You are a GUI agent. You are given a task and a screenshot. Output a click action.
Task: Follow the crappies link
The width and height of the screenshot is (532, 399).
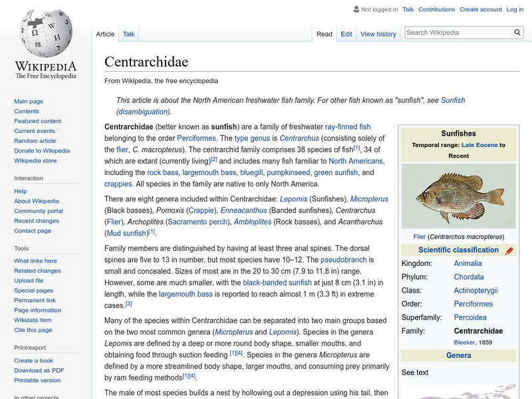[118, 184]
